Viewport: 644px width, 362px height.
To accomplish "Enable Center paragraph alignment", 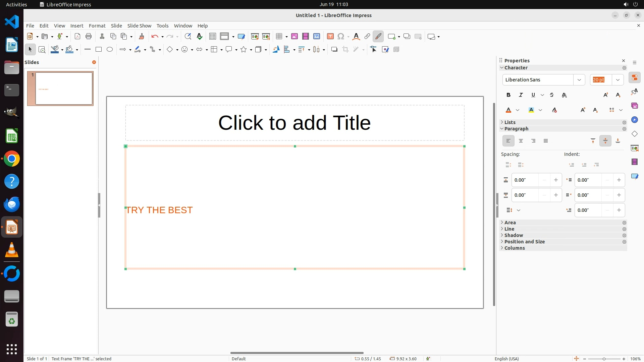I will click(x=521, y=141).
